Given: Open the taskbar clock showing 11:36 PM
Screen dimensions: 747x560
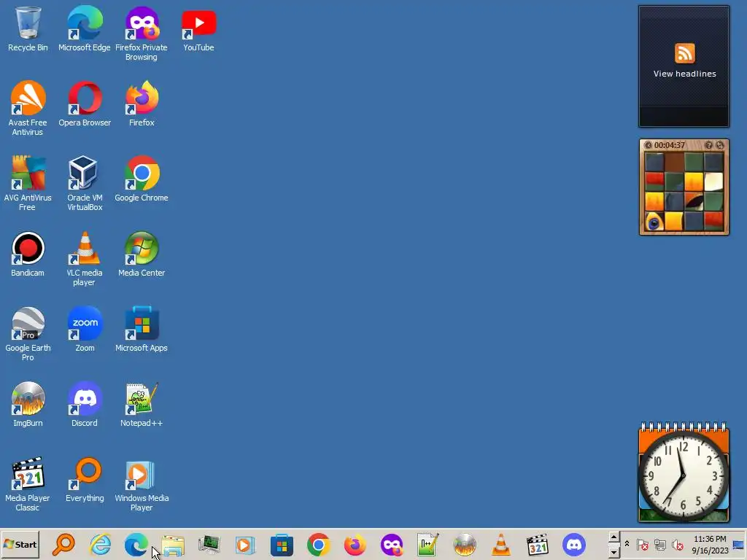Looking at the screenshot, I should [710, 545].
